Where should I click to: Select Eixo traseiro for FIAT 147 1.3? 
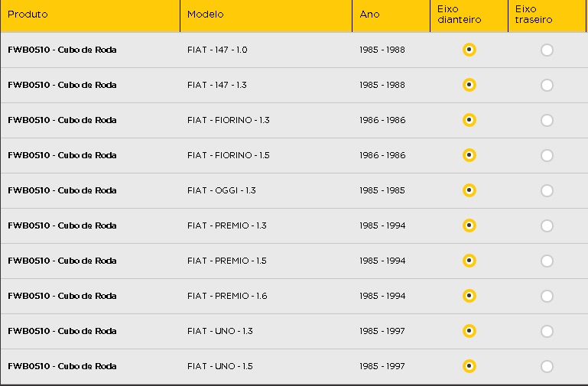(547, 85)
